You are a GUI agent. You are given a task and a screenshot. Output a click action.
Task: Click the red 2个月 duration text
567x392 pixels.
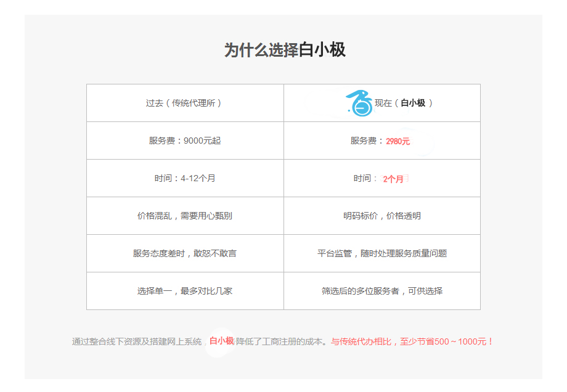point(393,179)
